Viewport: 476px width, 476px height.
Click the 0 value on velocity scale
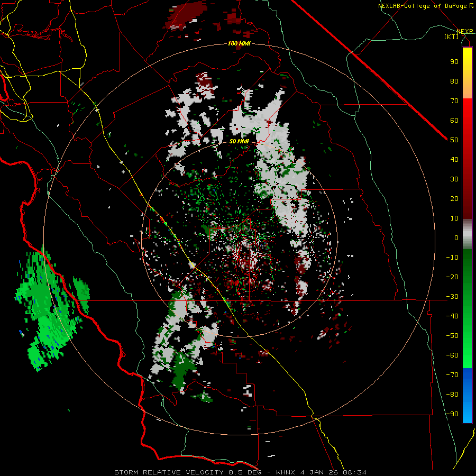click(x=456, y=237)
